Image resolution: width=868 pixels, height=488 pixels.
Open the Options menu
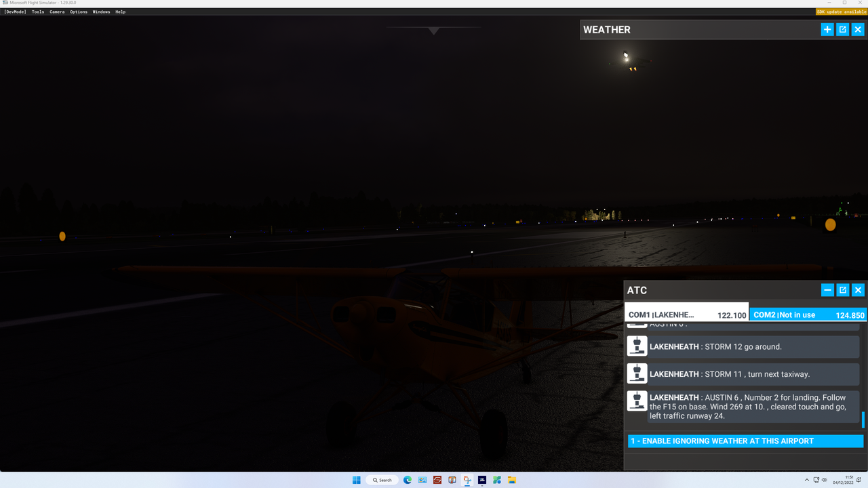[79, 12]
